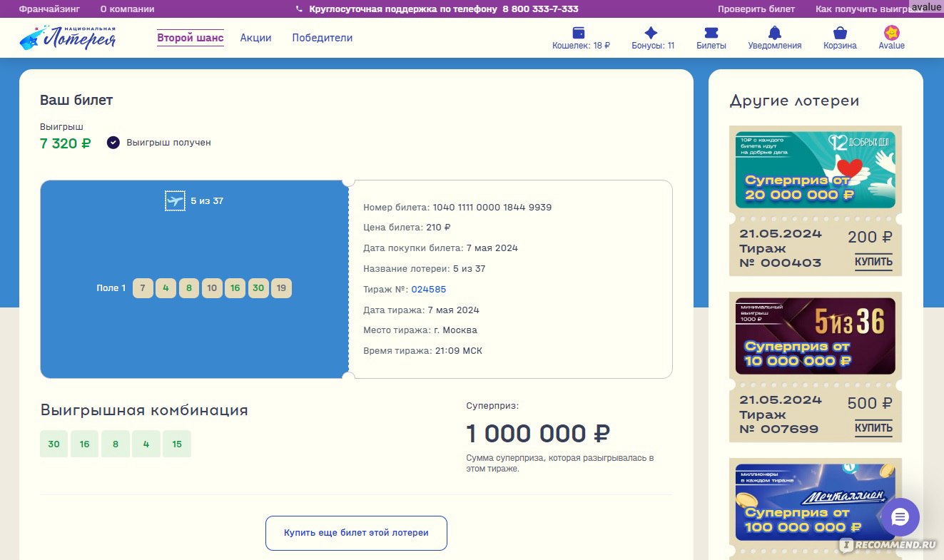Screen dimensions: 944x560
Task: Click the superprize 1 000 000 ₽ text
Action: pyautogui.click(x=538, y=434)
